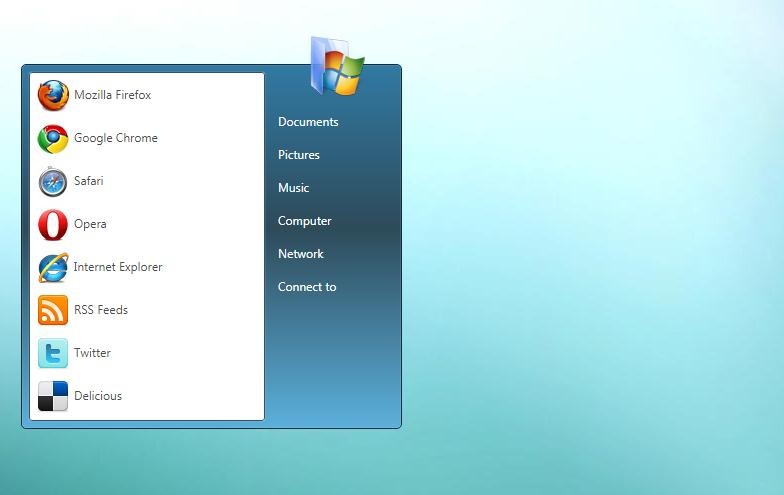Select the Internet Explorer text label
The image size is (784, 495).
(x=118, y=267)
